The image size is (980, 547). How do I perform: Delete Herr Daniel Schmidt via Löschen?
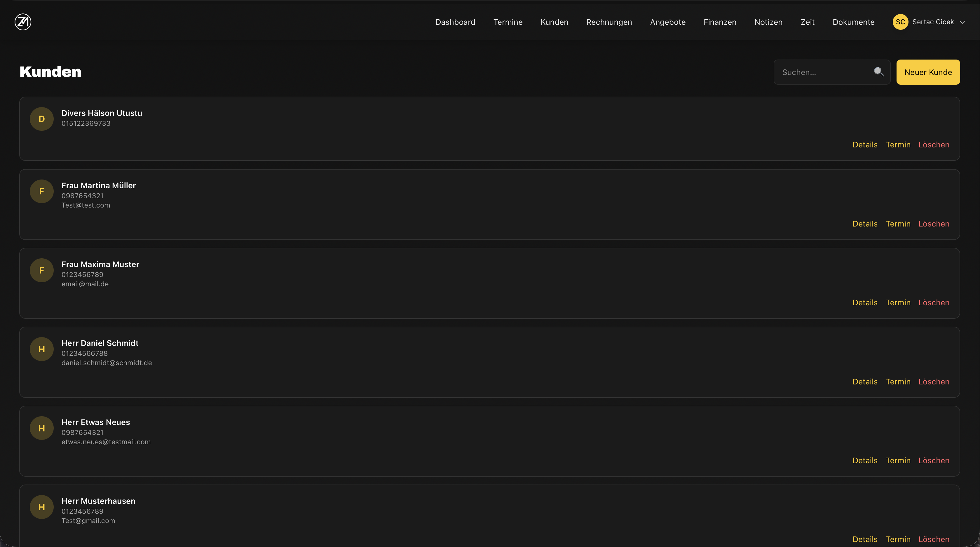(934, 381)
